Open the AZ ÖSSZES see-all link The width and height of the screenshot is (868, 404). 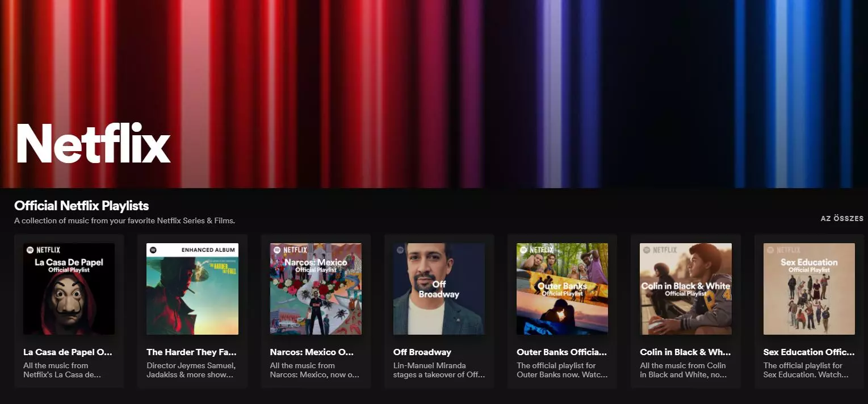pos(842,218)
